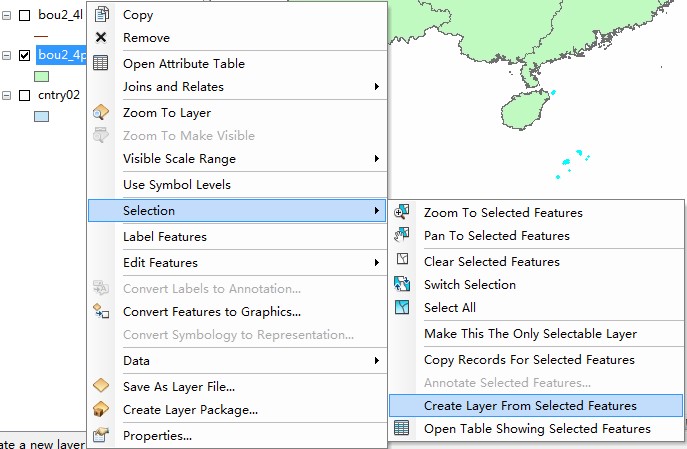Click the Copy icon in context menu
The width and height of the screenshot is (687, 449).
(101, 14)
